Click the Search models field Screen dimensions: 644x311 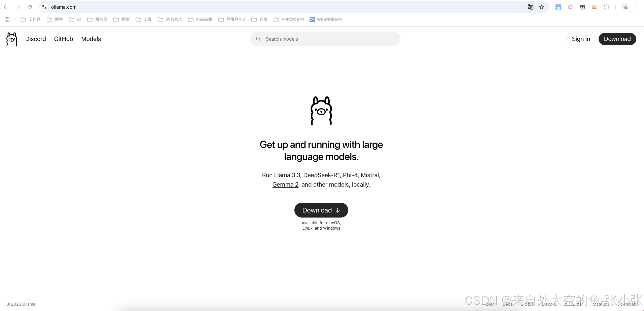pyautogui.click(x=325, y=39)
